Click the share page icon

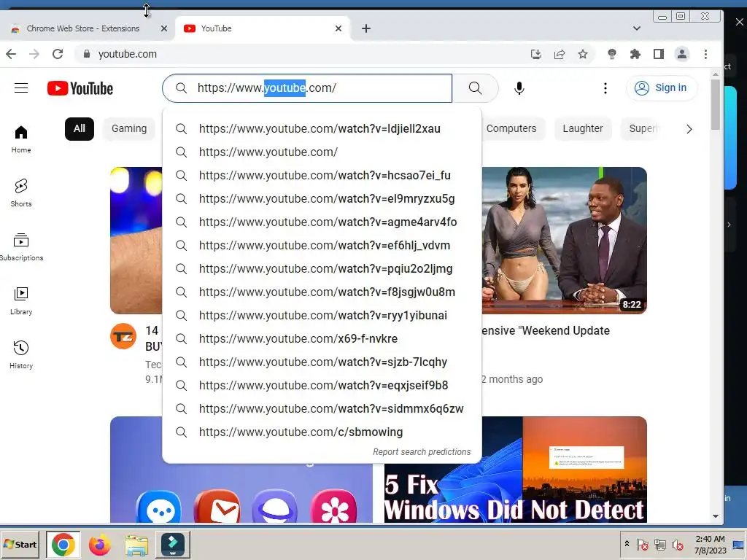(x=560, y=54)
